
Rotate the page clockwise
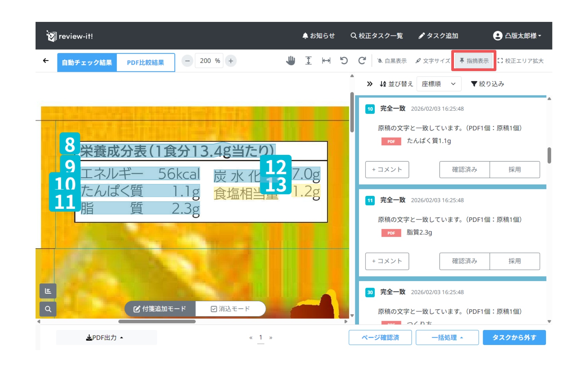(x=362, y=61)
